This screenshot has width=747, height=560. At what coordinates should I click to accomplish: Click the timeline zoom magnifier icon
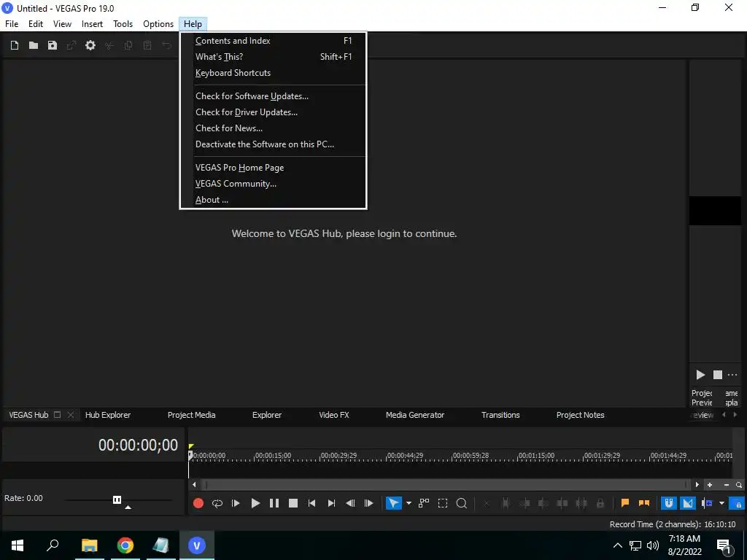(x=739, y=485)
